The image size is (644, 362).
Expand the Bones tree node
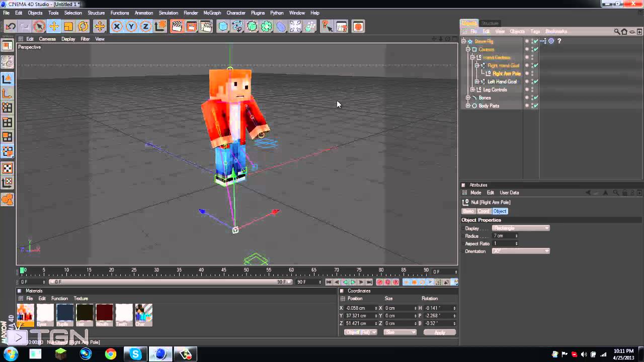tap(468, 98)
